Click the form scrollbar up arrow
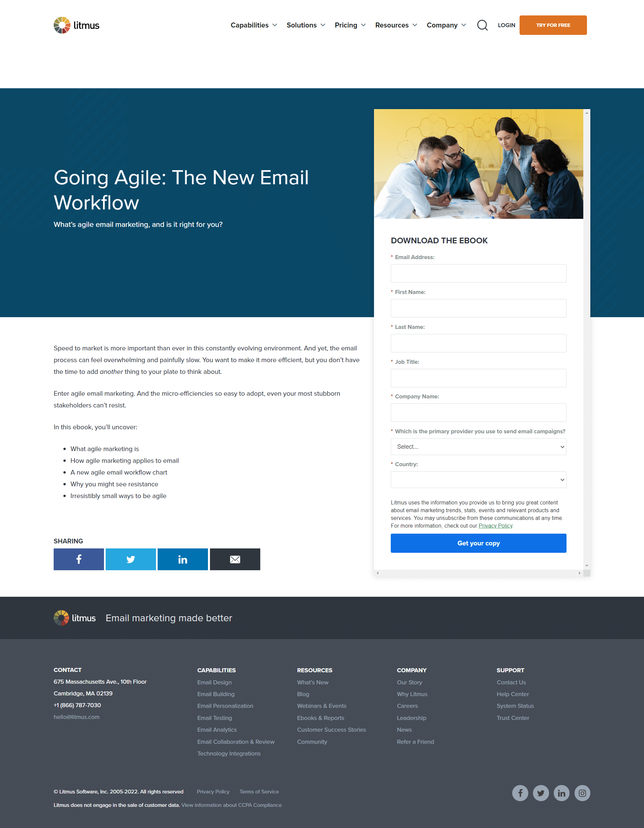Screen dimensions: 644x828 (587, 112)
